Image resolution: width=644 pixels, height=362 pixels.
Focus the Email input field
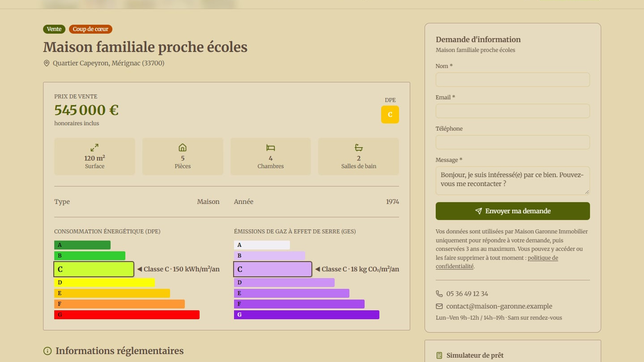(513, 111)
